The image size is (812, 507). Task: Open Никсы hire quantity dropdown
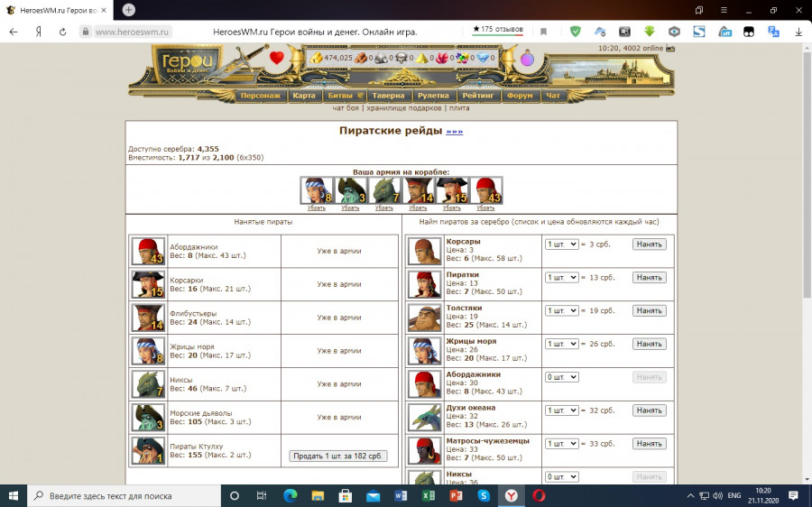click(561, 476)
